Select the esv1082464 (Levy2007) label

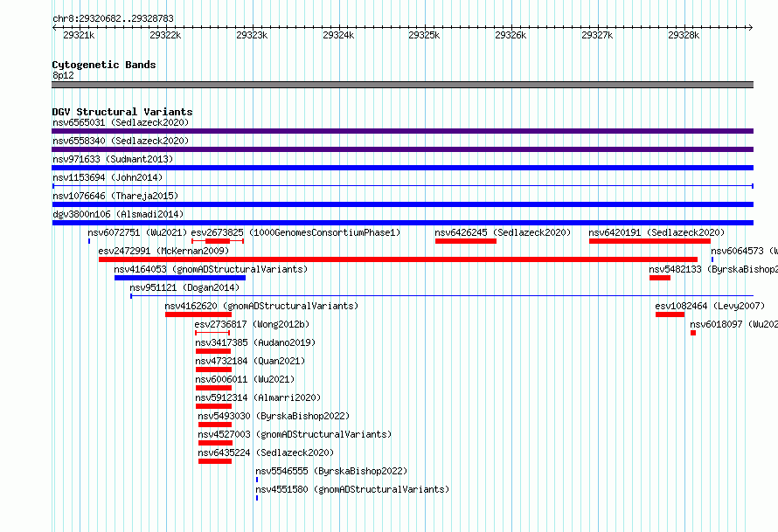710,306
